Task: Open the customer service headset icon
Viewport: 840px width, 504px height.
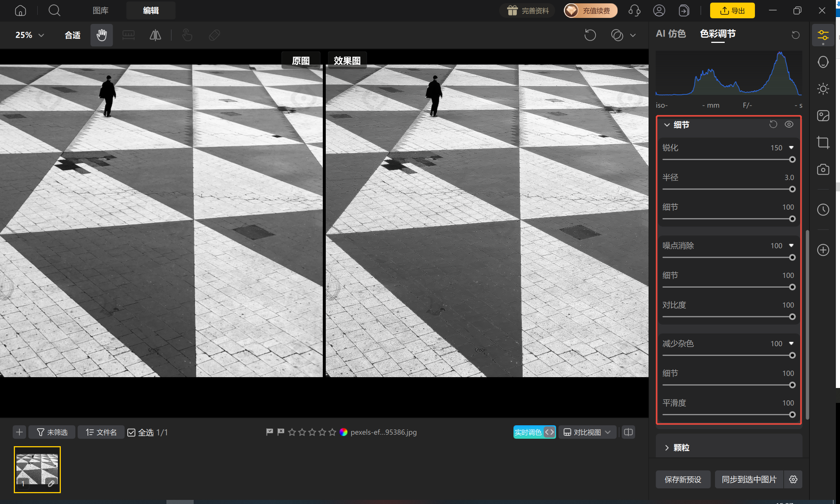Action: [x=634, y=10]
